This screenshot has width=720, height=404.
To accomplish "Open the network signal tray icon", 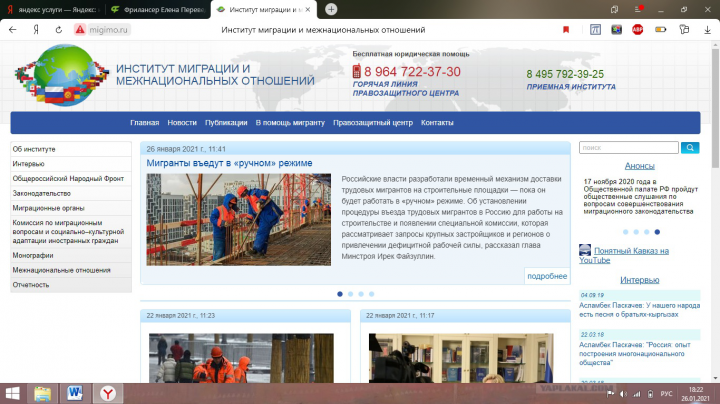I will point(637,394).
